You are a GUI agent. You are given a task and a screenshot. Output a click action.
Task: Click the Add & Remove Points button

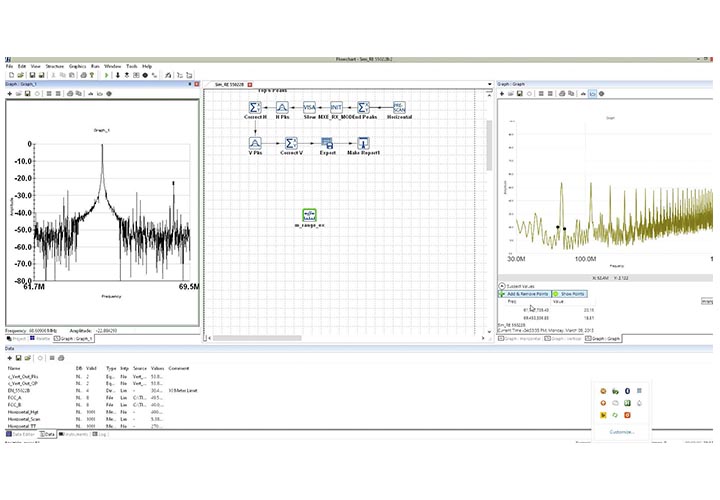pos(524,294)
